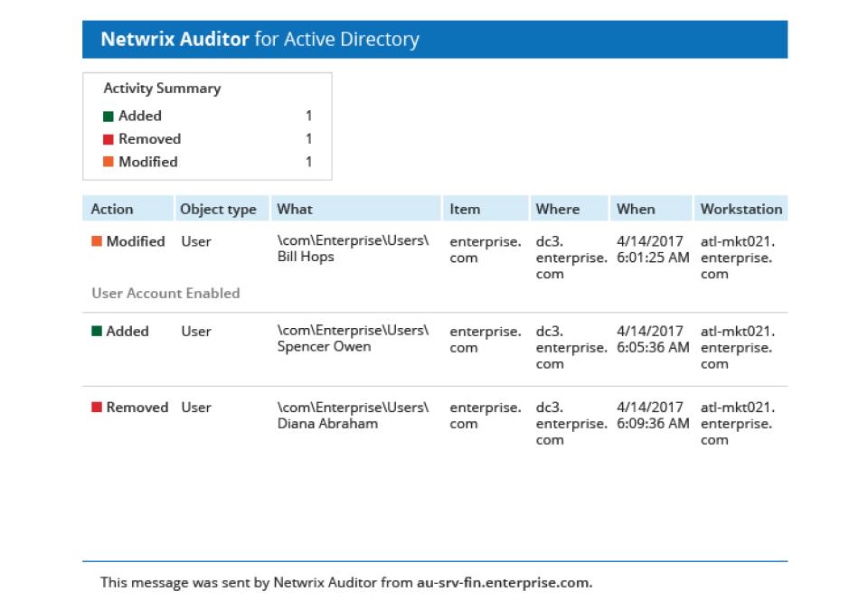Click the Removed action text in table
Viewport: 868px width, 610px height.
pyautogui.click(x=137, y=408)
